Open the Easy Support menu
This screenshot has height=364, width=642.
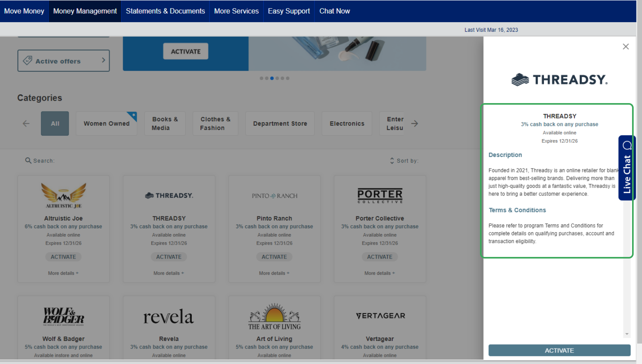point(289,11)
